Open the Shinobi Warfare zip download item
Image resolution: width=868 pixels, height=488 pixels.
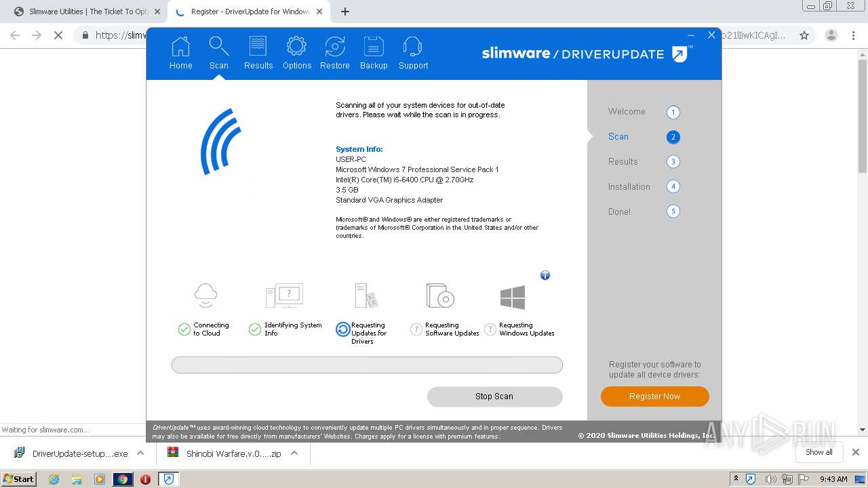[x=225, y=453]
